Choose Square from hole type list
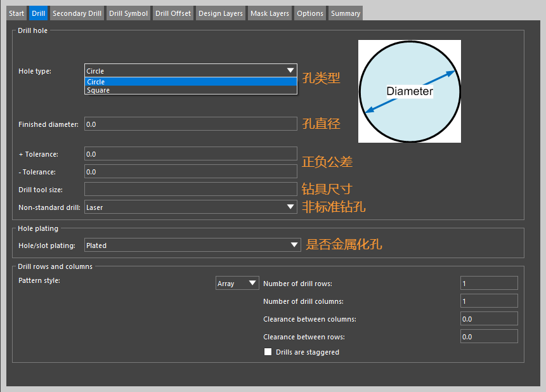Viewport: 546px width, 392px height. (x=190, y=90)
